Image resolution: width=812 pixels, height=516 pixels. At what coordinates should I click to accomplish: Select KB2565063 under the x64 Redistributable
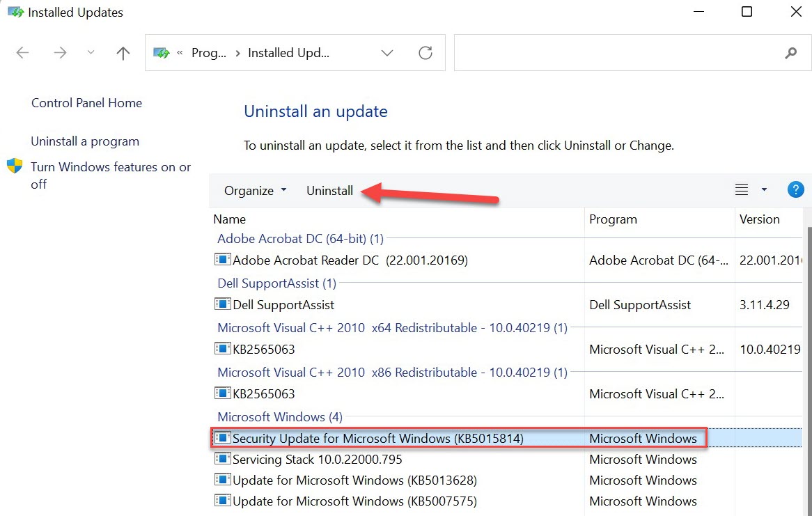point(508,349)
